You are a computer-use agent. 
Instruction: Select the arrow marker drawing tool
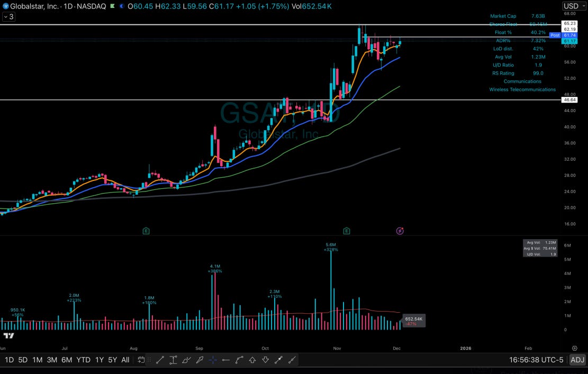[x=200, y=360]
